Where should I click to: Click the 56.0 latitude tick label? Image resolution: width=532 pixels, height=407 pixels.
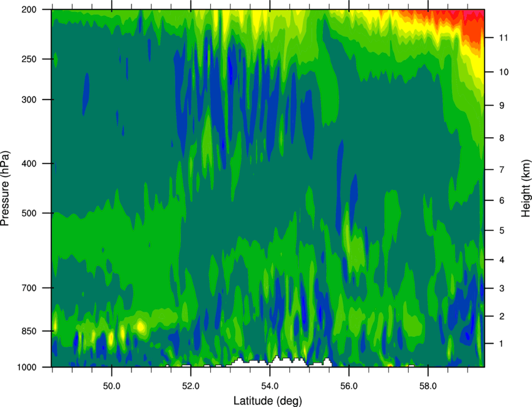pyautogui.click(x=349, y=386)
